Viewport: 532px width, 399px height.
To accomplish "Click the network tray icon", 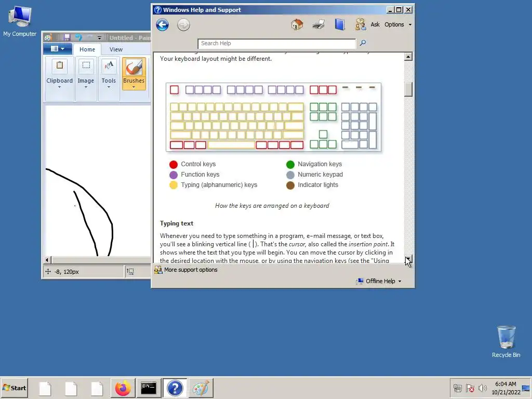I will coord(458,388).
